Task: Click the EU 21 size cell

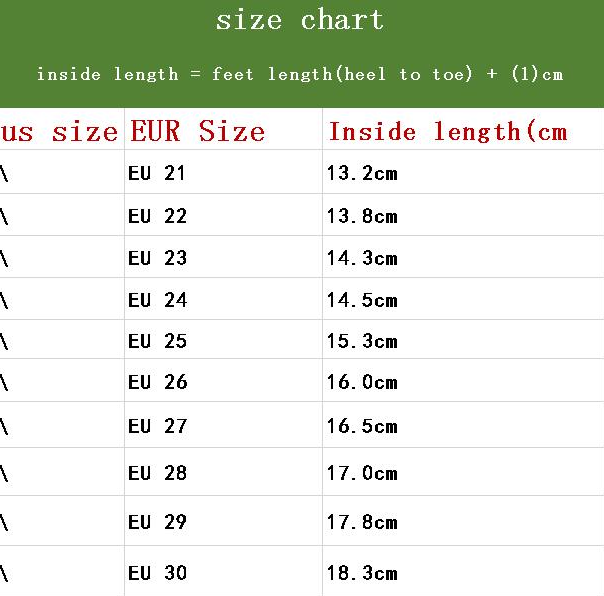Action: (157, 173)
